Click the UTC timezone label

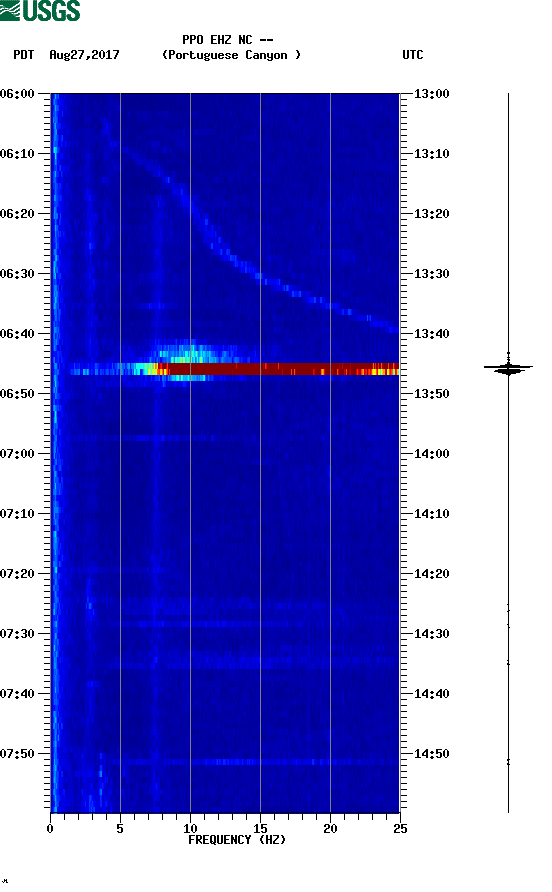(x=413, y=55)
